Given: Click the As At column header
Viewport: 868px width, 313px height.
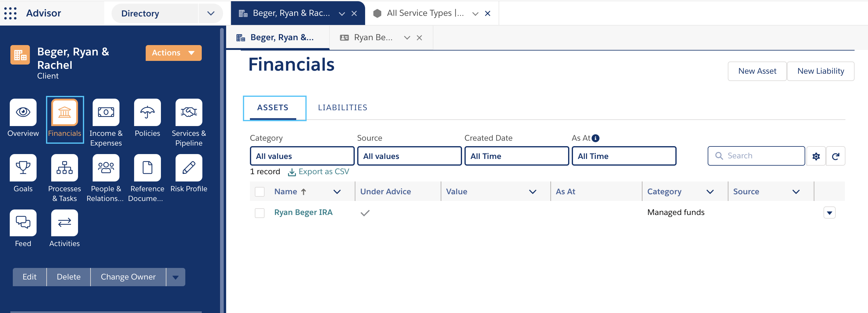Looking at the screenshot, I should pos(565,192).
